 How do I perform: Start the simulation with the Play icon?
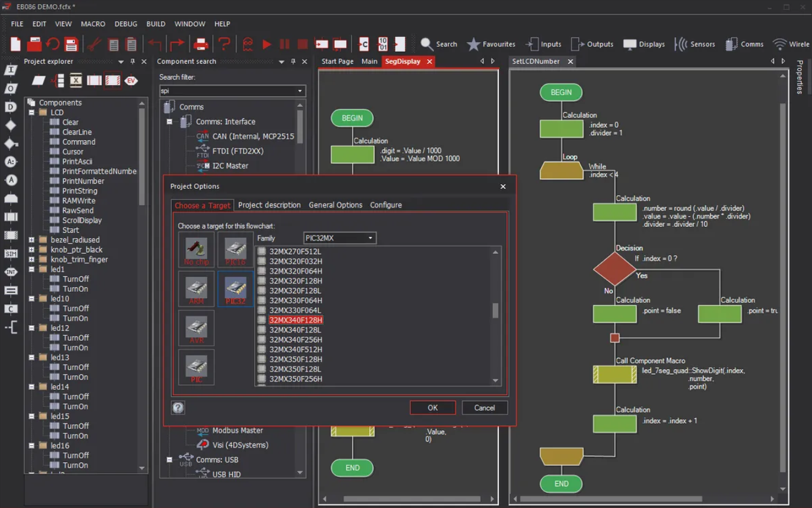click(267, 44)
